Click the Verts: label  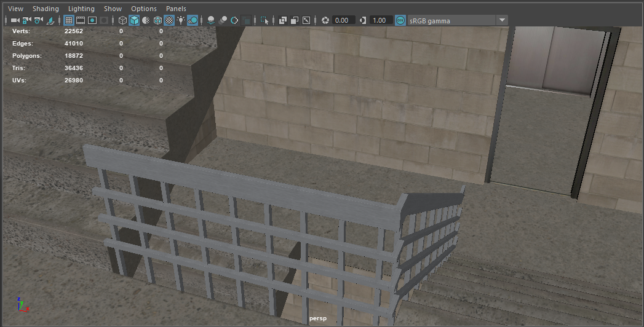click(21, 31)
